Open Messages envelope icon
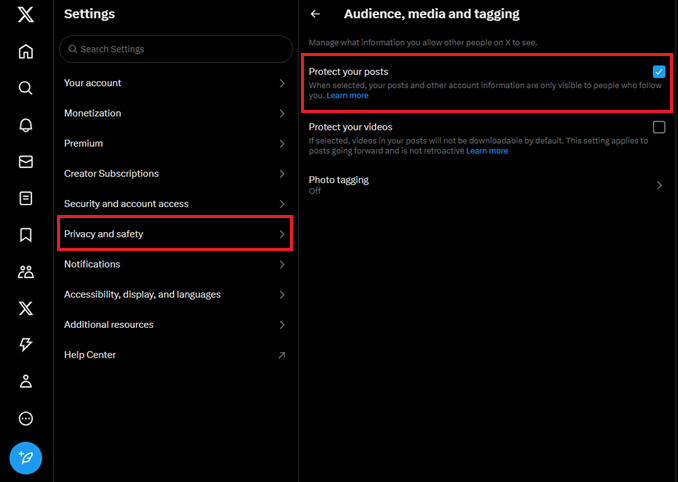Image resolution: width=678 pixels, height=482 pixels. (26, 161)
